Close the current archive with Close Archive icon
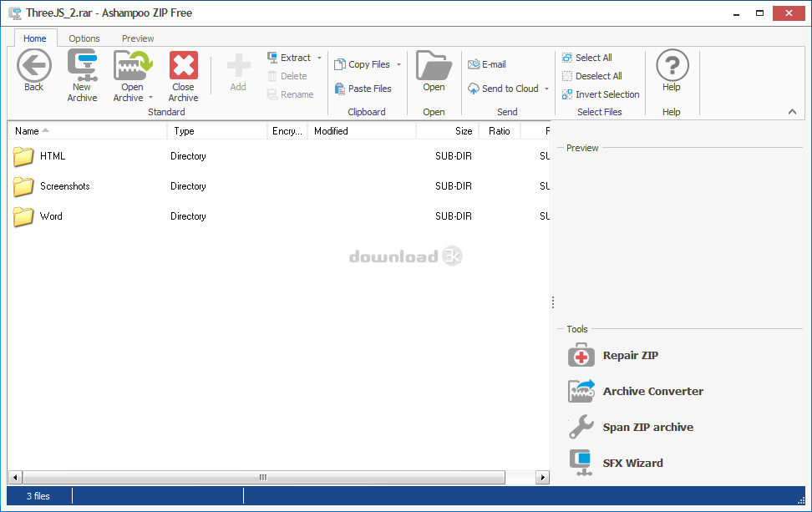Image resolution: width=812 pixels, height=512 pixels. (x=183, y=65)
